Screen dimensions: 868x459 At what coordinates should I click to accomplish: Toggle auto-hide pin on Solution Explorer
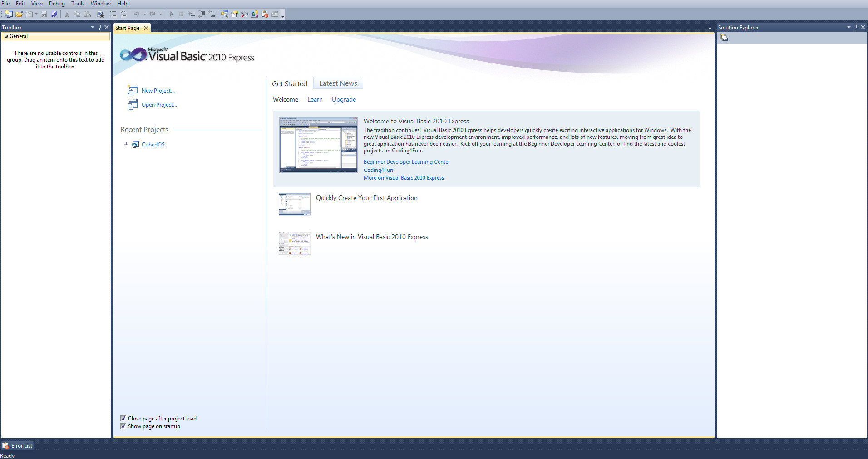click(856, 27)
